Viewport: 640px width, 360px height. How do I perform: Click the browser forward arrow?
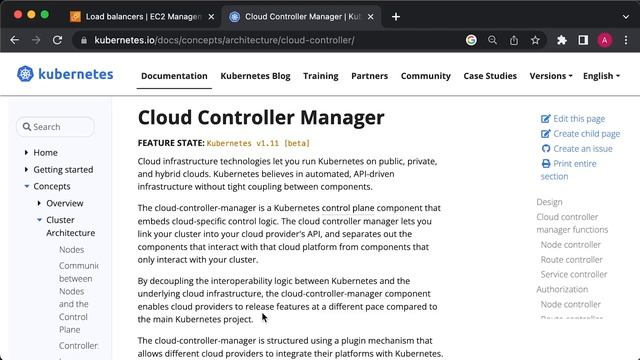coord(36,40)
